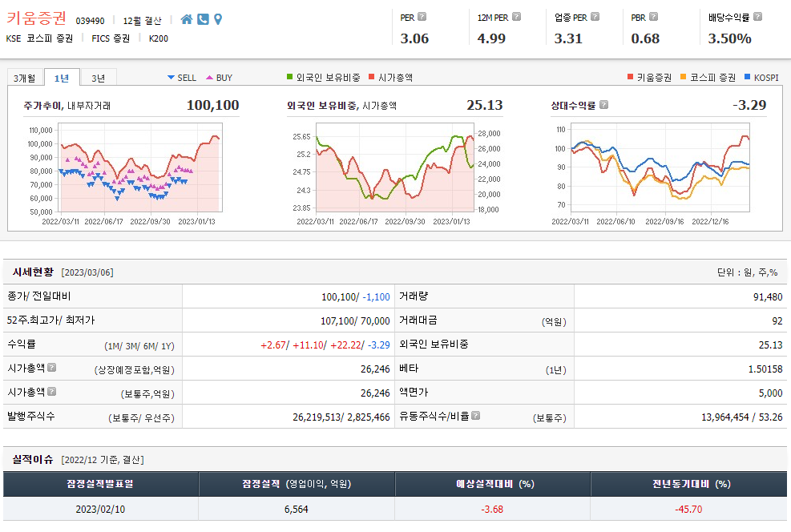Click red 시가총액 legend swatch
This screenshot has width=791, height=532.
point(372,77)
